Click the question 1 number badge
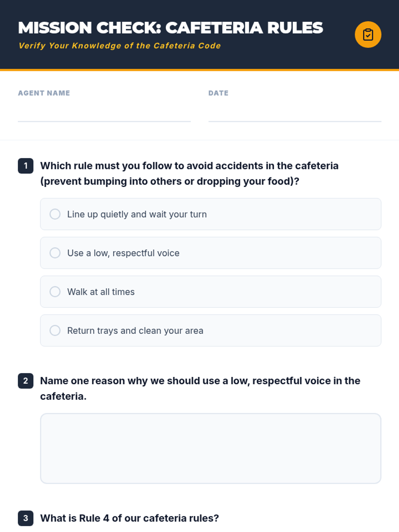 (x=26, y=166)
